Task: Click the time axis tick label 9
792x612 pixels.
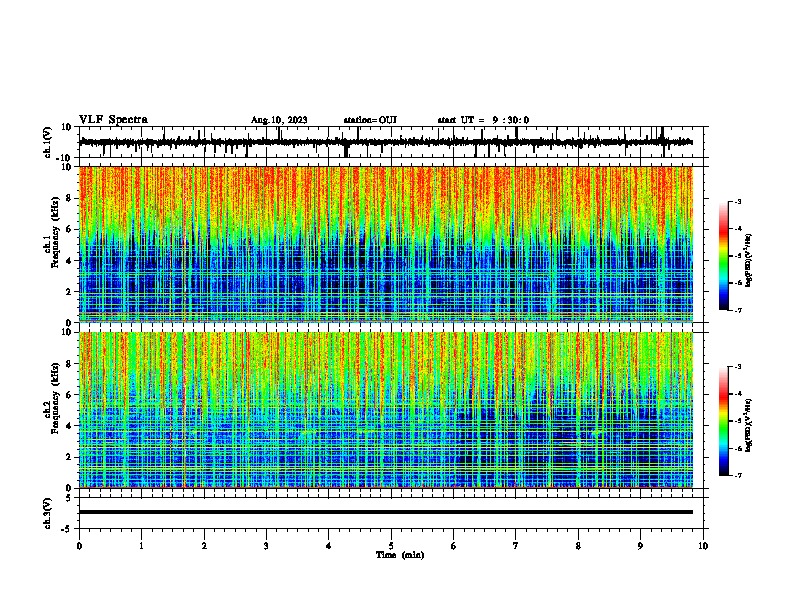Action: pyautogui.click(x=640, y=546)
